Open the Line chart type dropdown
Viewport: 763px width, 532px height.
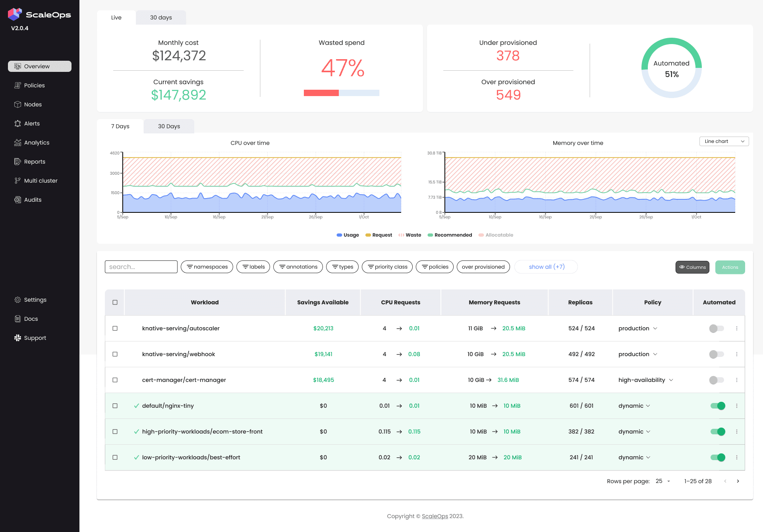pyautogui.click(x=724, y=141)
